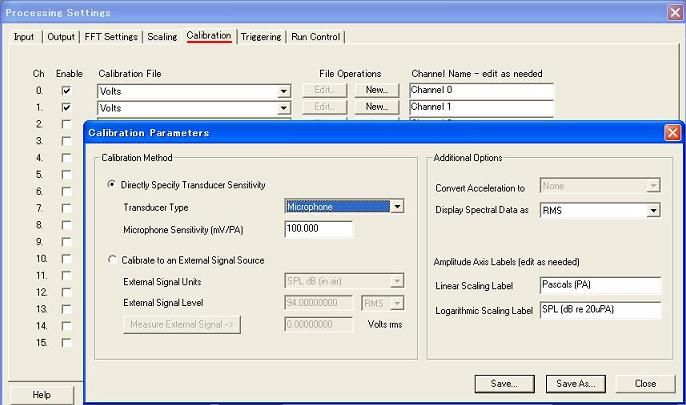Viewport: 686px width, 405px height.
Task: Open the Transducer Type dropdown
Action: (x=397, y=206)
